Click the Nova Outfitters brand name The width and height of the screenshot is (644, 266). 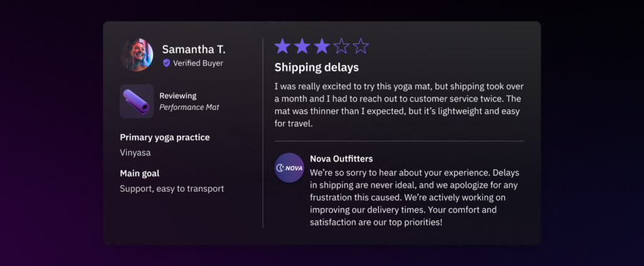(341, 158)
